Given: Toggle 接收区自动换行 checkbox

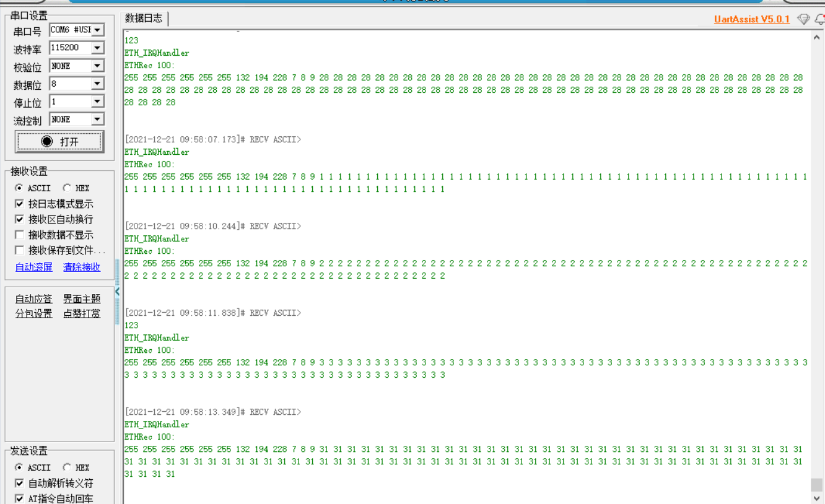Looking at the screenshot, I should [20, 219].
